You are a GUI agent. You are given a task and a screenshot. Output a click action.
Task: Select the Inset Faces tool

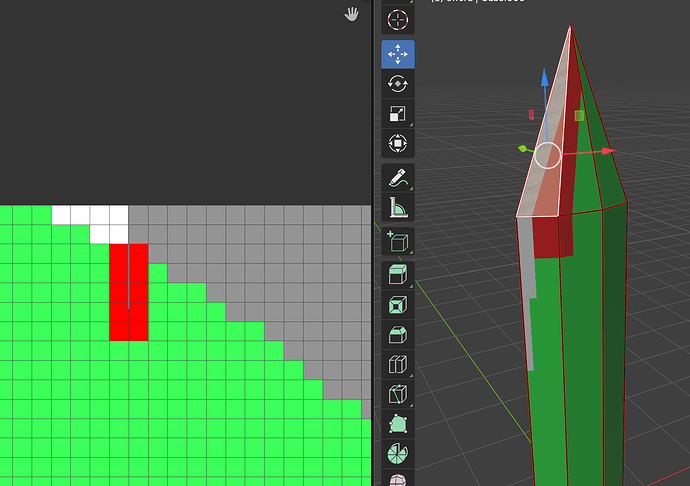(x=398, y=305)
